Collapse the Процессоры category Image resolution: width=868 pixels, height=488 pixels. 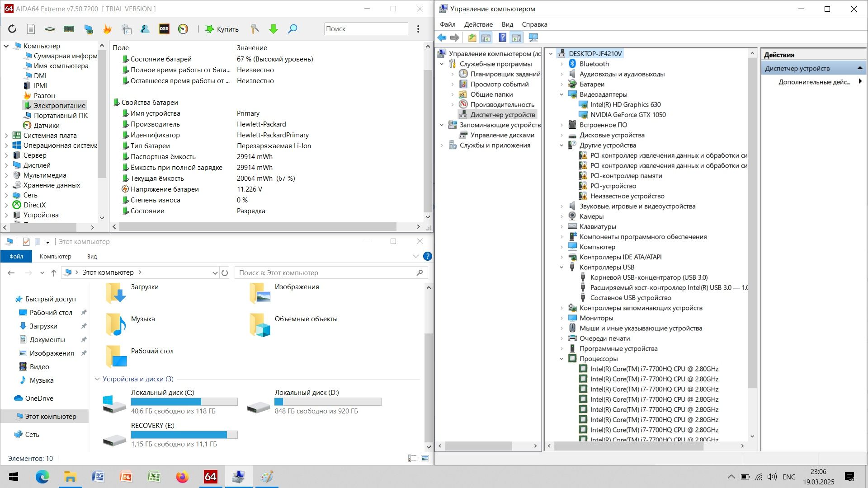coord(561,359)
